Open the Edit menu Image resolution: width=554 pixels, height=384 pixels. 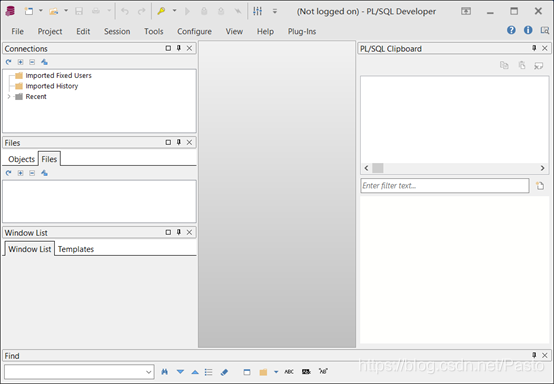83,31
